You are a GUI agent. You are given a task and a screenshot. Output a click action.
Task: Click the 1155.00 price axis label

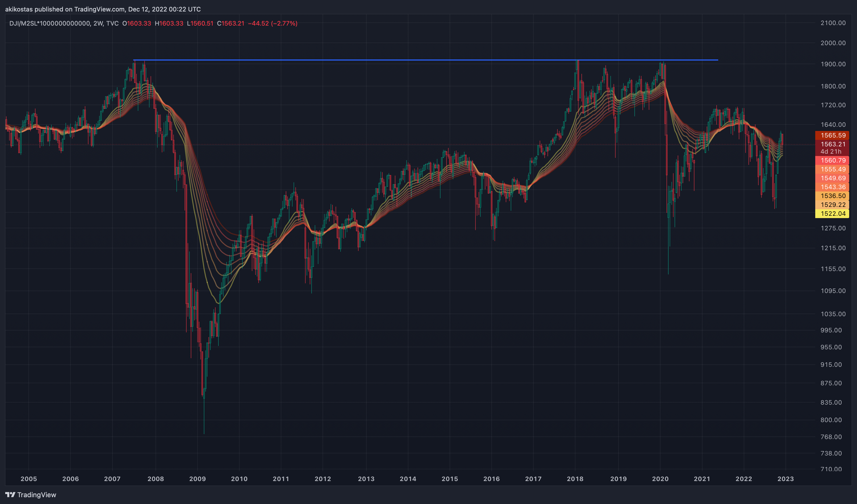pyautogui.click(x=833, y=269)
